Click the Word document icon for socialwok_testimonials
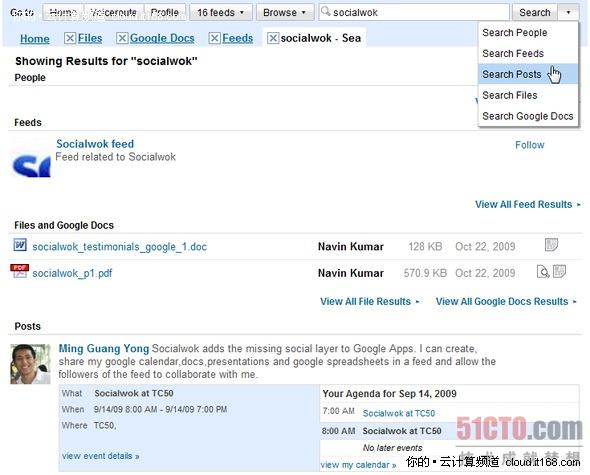 tap(20, 245)
